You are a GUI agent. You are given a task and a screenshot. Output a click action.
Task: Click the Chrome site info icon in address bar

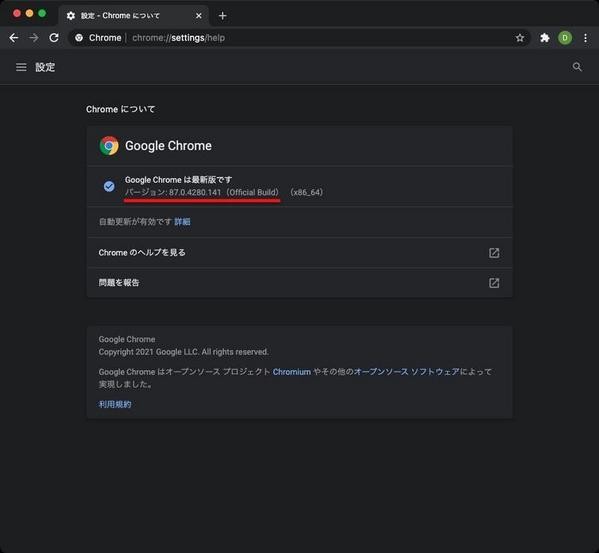(x=79, y=38)
